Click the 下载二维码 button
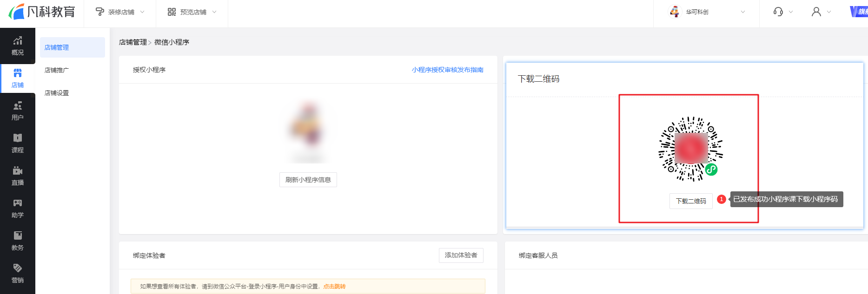868x294 pixels. 691,201
